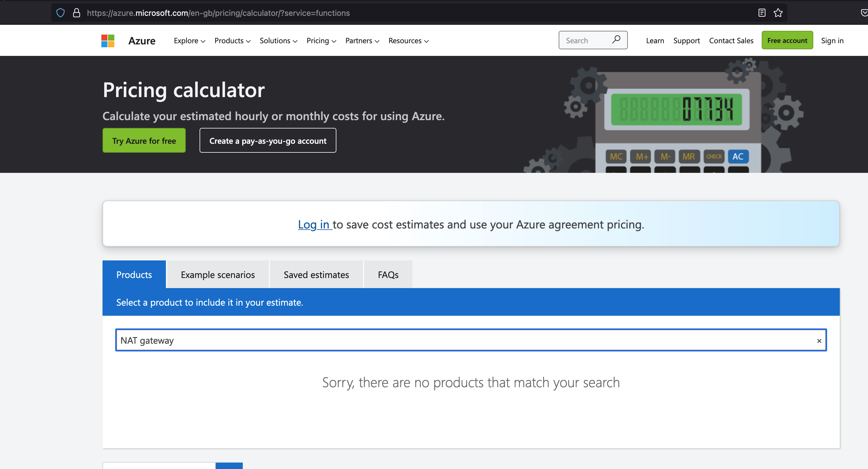This screenshot has width=868, height=469.
Task: Switch to the Products tab
Action: [x=134, y=275]
